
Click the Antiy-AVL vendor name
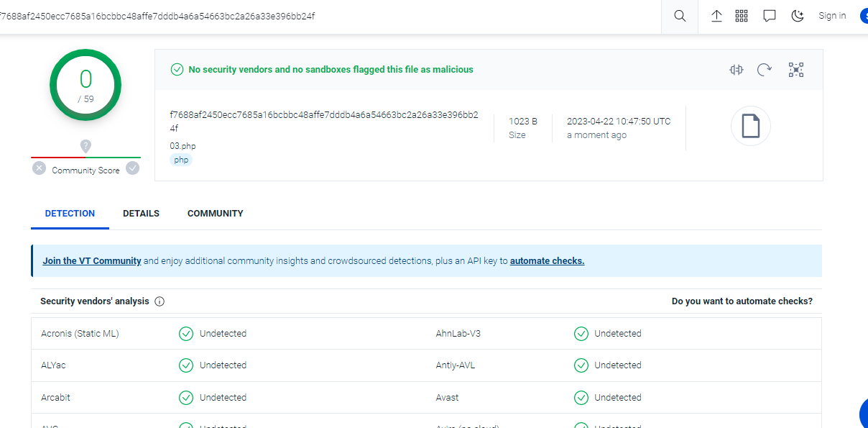tap(456, 365)
